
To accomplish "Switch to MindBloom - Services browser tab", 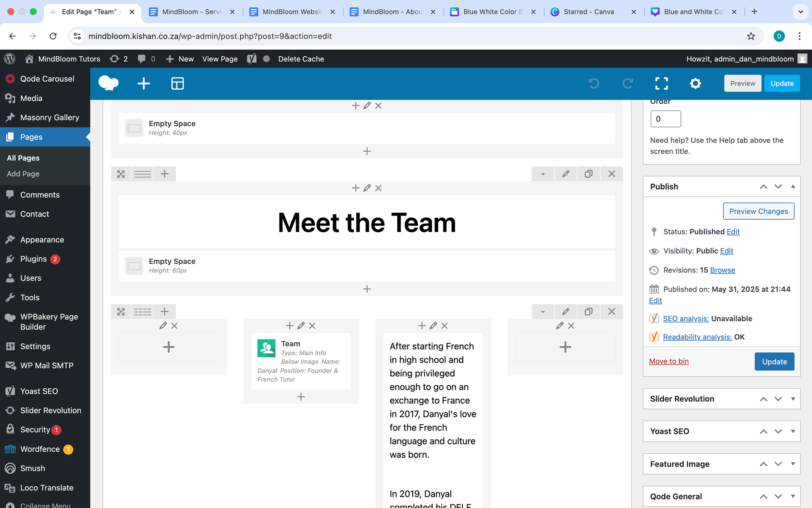I will click(x=192, y=12).
